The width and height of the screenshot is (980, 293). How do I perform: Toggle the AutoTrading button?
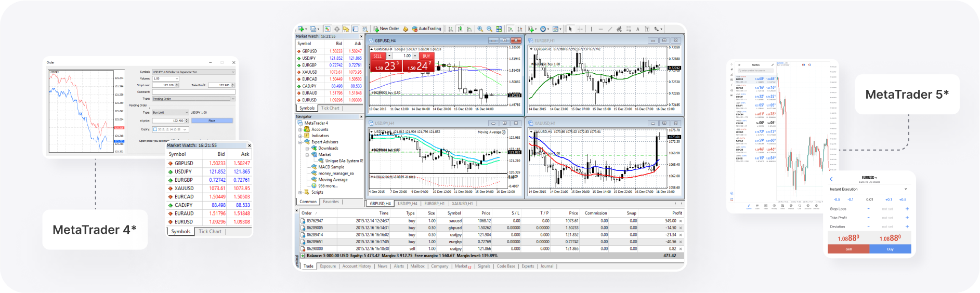(x=426, y=29)
